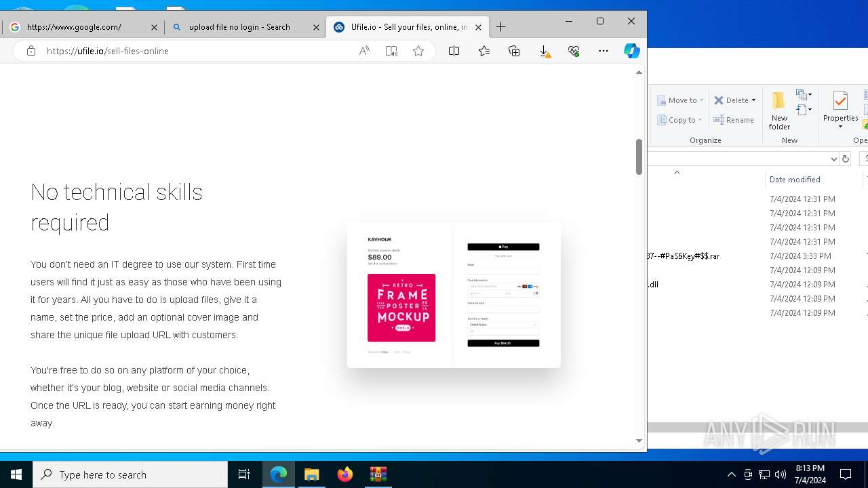Close the 'upload file no login' search tab

pyautogui.click(x=316, y=27)
